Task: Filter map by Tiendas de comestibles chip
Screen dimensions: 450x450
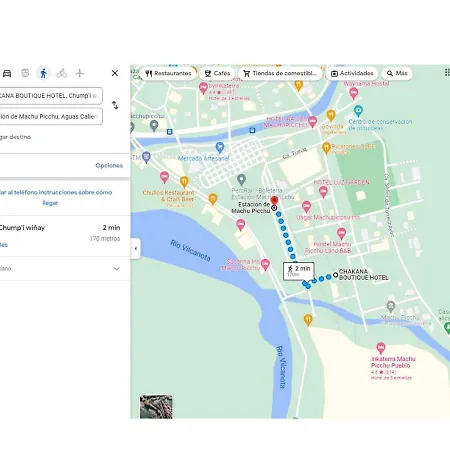Action: coord(280,73)
